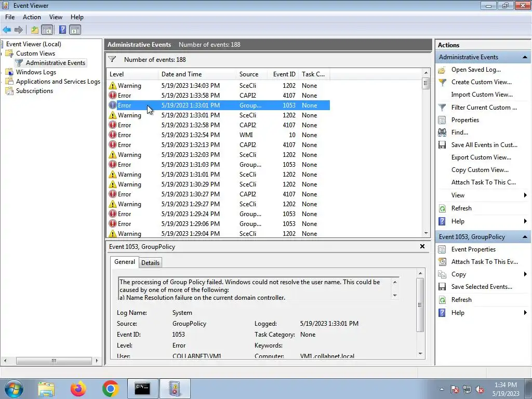Select CAPI2 error at 1:33:58 PM
Viewport: 532px width, 399px height.
tap(218, 96)
